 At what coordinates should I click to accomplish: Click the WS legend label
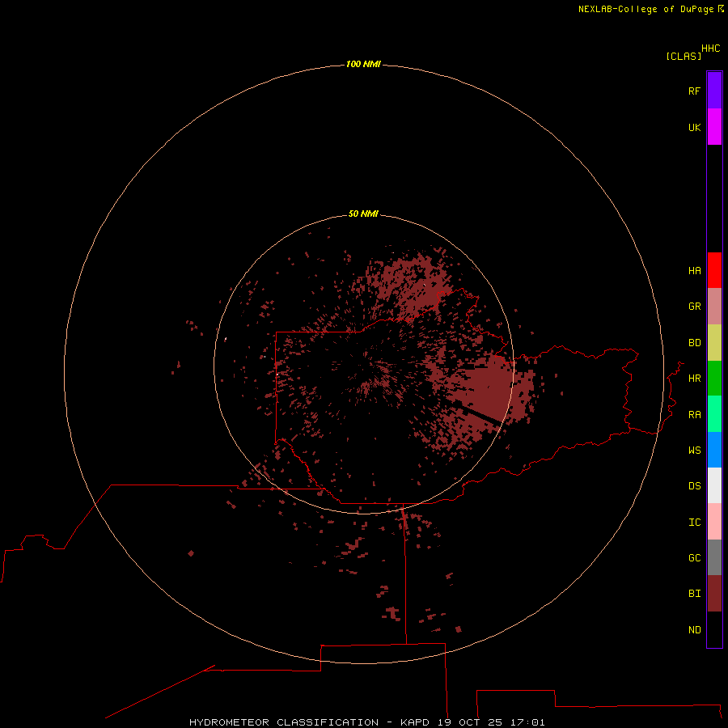coord(694,450)
